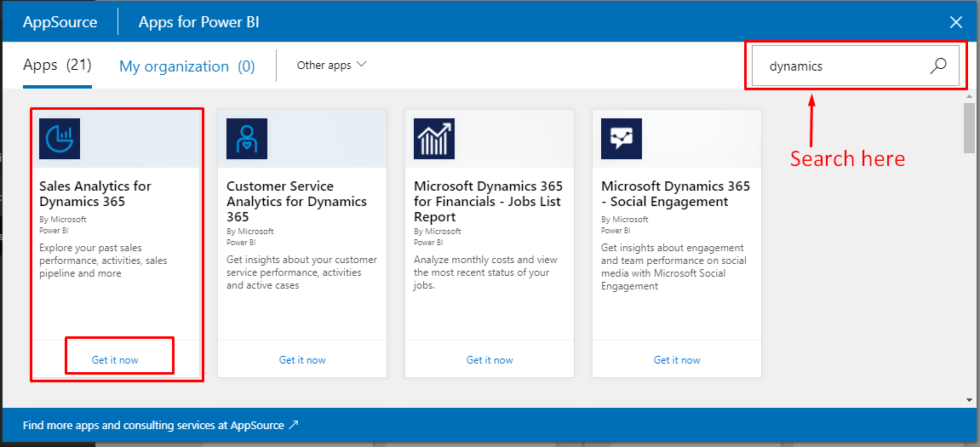The width and height of the screenshot is (980, 447).
Task: Open Dynamics 365 for Financials Jobs List title
Action: tap(488, 201)
